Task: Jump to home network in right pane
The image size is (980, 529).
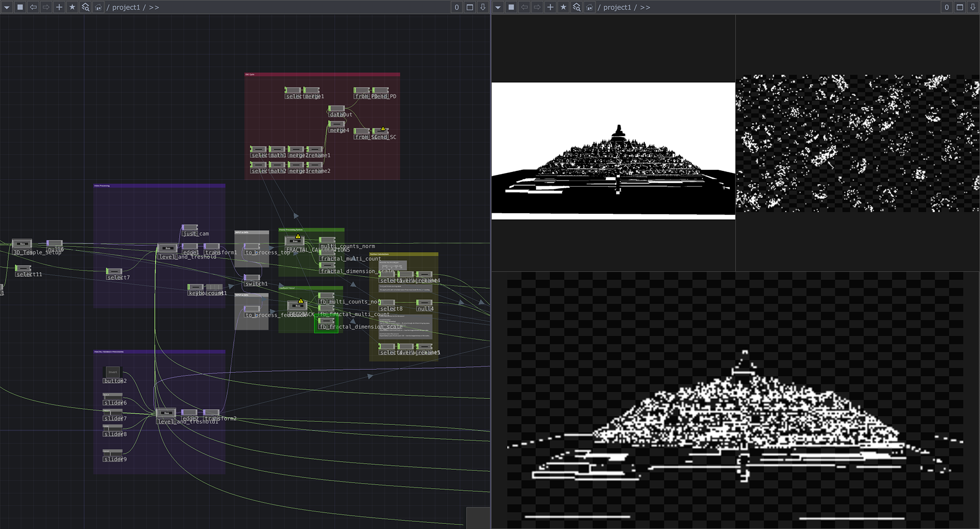Action: (589, 7)
